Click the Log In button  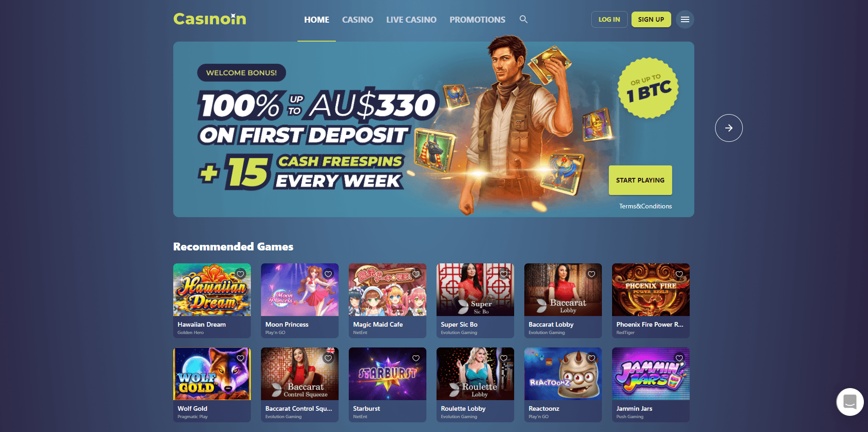pyautogui.click(x=609, y=19)
